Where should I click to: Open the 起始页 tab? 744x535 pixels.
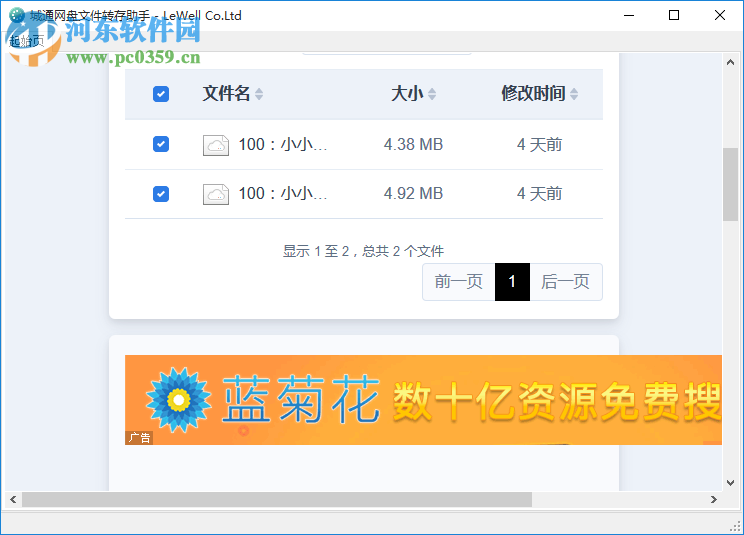[x=27, y=41]
